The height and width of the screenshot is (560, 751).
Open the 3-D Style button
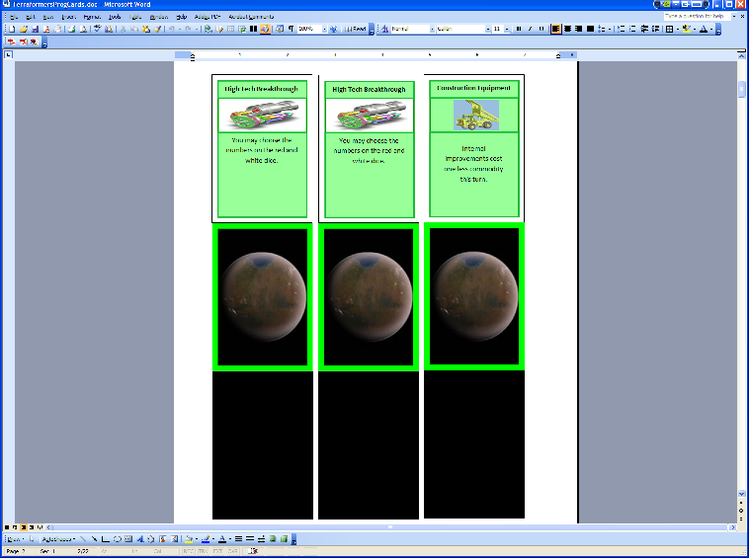(284, 539)
